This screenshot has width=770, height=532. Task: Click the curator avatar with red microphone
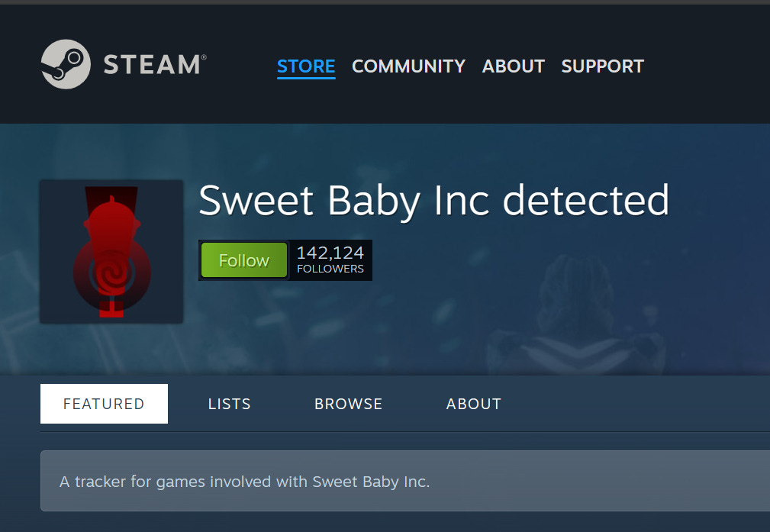(x=111, y=252)
